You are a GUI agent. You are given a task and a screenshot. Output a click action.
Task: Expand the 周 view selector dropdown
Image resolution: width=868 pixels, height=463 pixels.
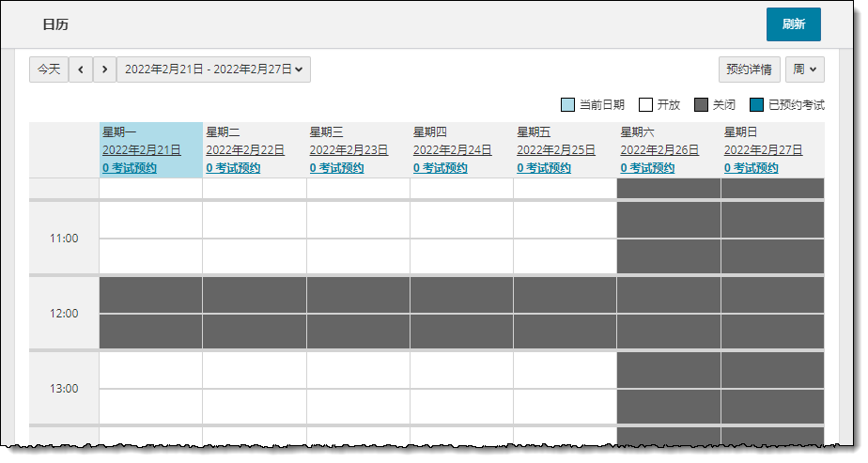coord(804,69)
